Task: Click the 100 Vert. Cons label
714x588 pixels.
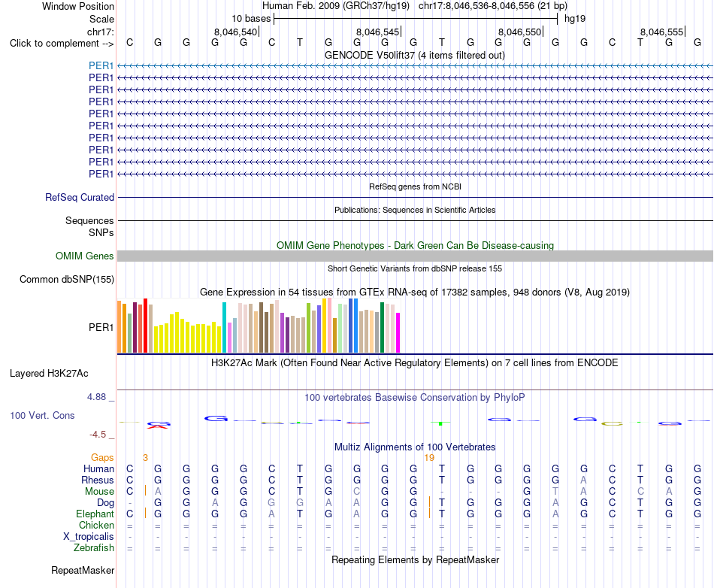Action: coord(42,415)
